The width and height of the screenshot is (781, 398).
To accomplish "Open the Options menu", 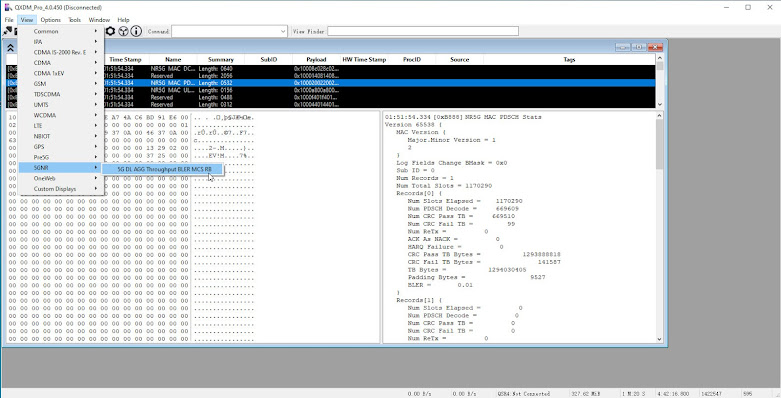I will [50, 20].
